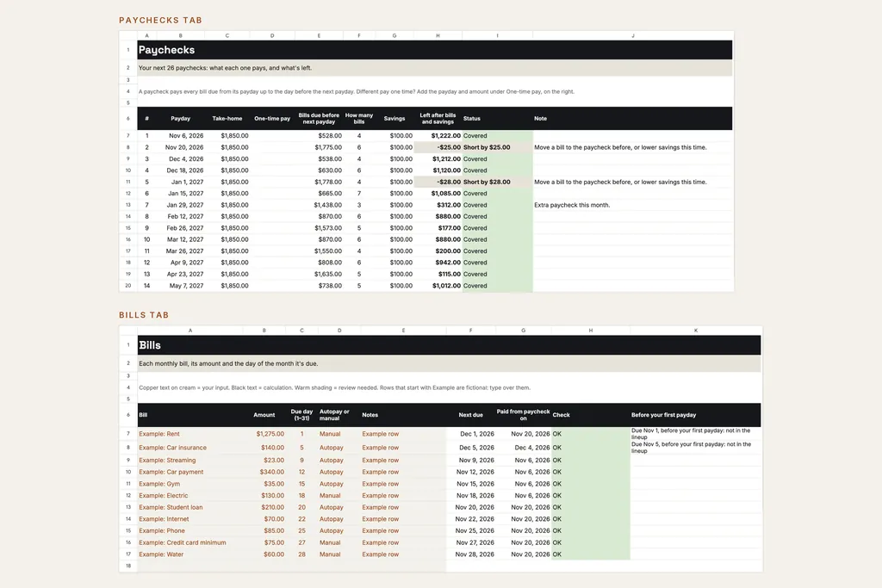Select the 'How many bills' header cell

click(x=359, y=119)
